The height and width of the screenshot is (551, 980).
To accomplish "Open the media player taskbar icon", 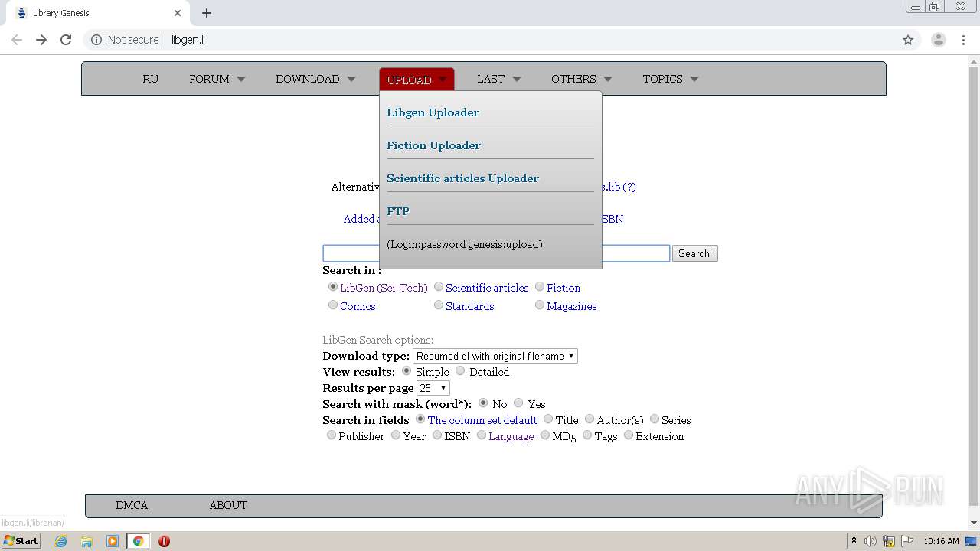I will tap(113, 541).
